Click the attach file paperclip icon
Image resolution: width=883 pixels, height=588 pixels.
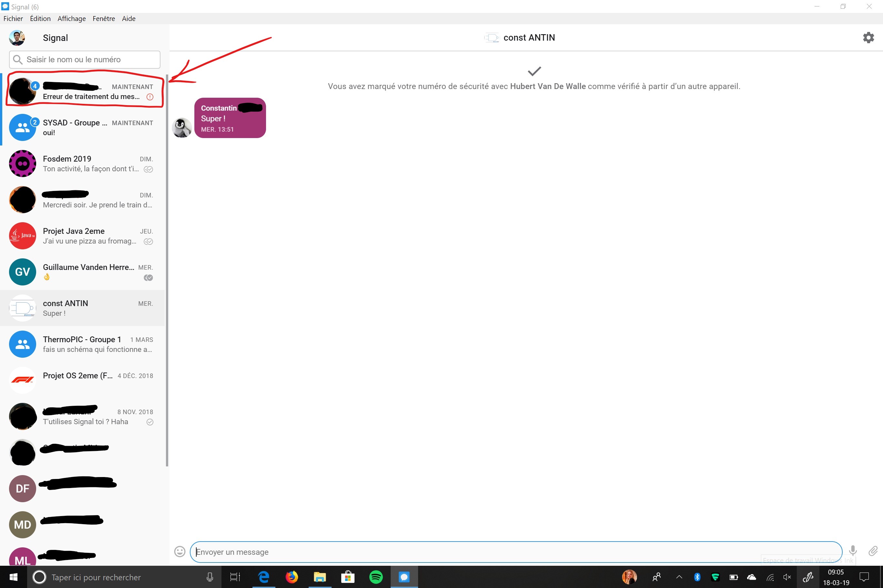pos(872,551)
